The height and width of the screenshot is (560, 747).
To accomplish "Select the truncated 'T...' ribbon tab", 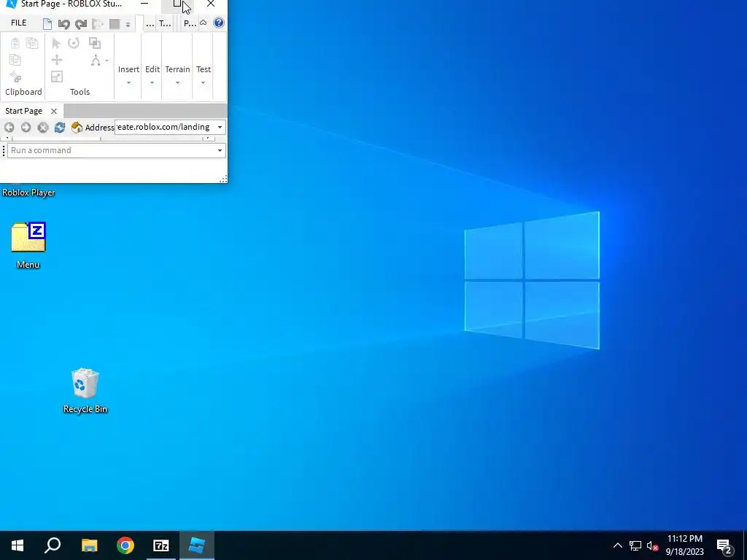I will [165, 23].
